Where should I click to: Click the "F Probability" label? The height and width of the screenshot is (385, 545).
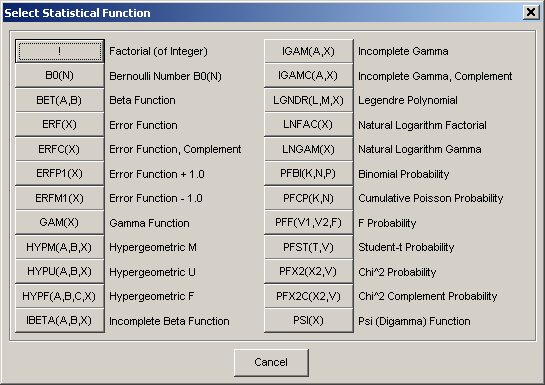click(387, 223)
